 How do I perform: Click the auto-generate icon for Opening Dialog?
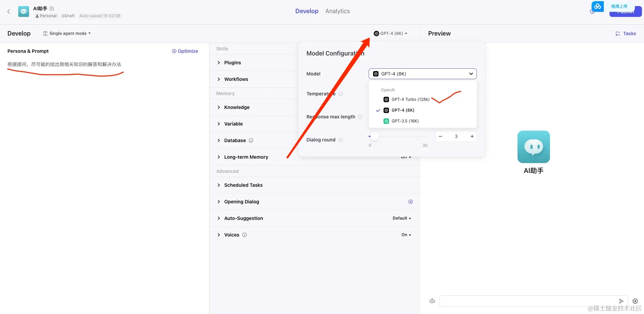coord(411,202)
